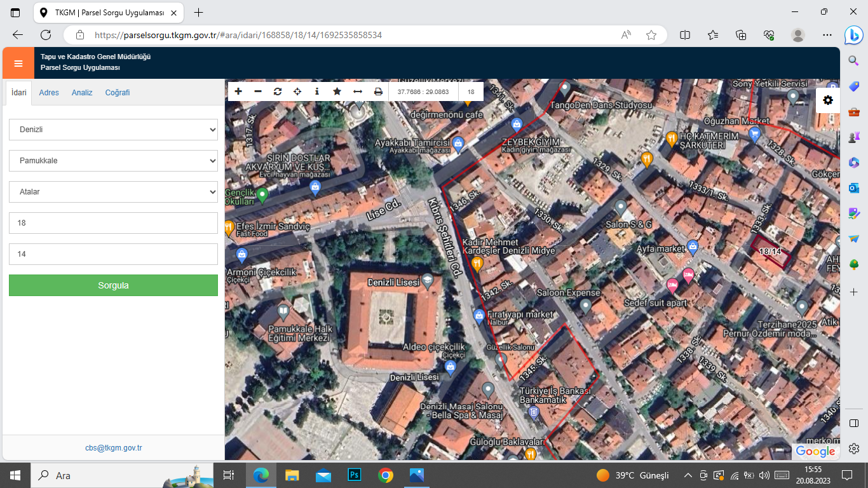
Task: Click the Denizli Lisesi school marker
Action: pos(428,280)
